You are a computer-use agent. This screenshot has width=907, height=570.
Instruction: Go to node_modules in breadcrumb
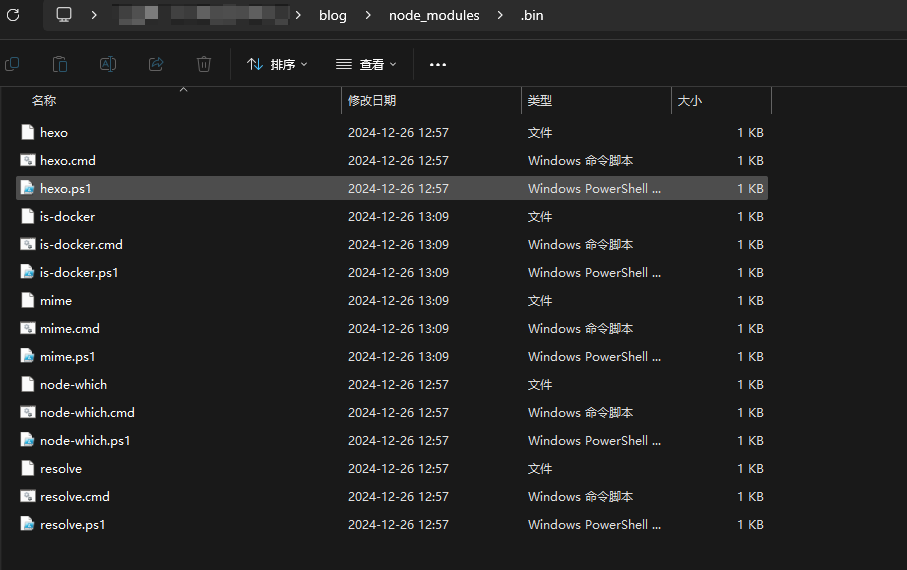click(x=434, y=16)
